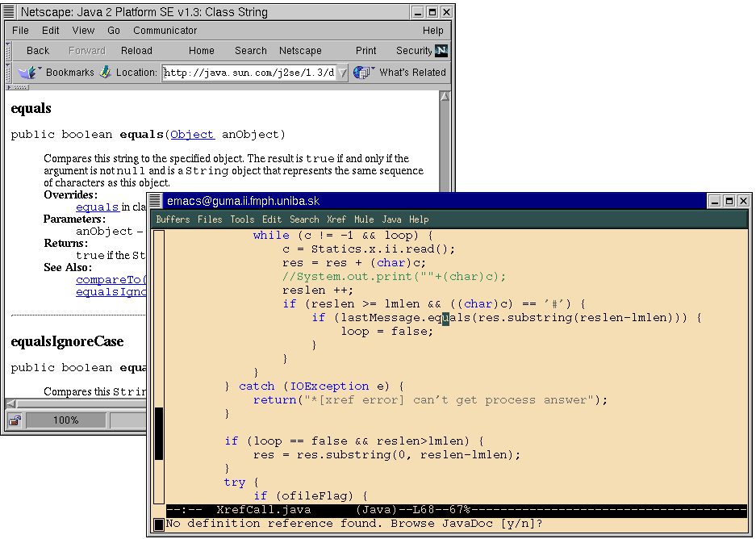The image size is (756, 539).
Task: Open the Go menu
Action: [x=113, y=31]
